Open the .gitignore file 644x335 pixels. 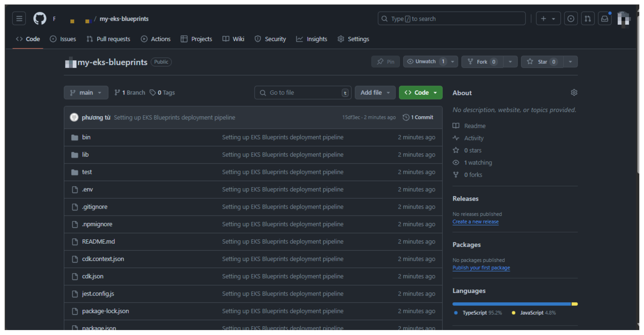(x=94, y=207)
